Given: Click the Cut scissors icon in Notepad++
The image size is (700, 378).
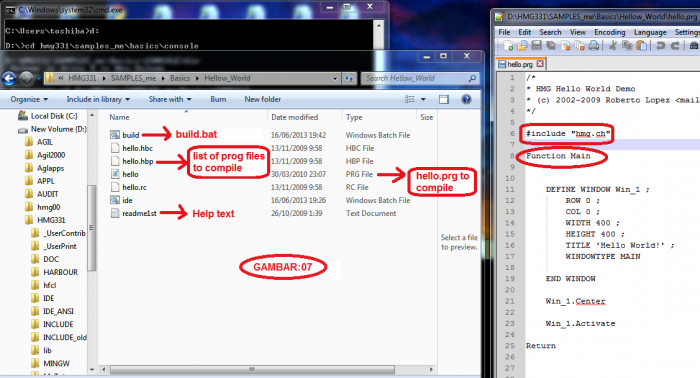Looking at the screenshot, I should [x=613, y=46].
